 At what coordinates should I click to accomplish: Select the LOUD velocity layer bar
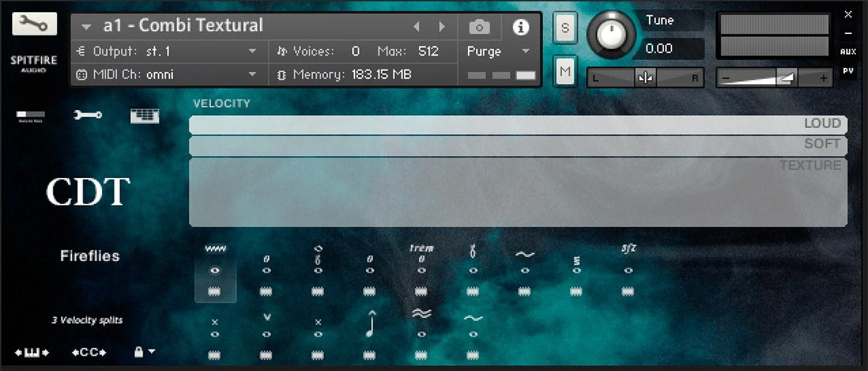tap(518, 124)
